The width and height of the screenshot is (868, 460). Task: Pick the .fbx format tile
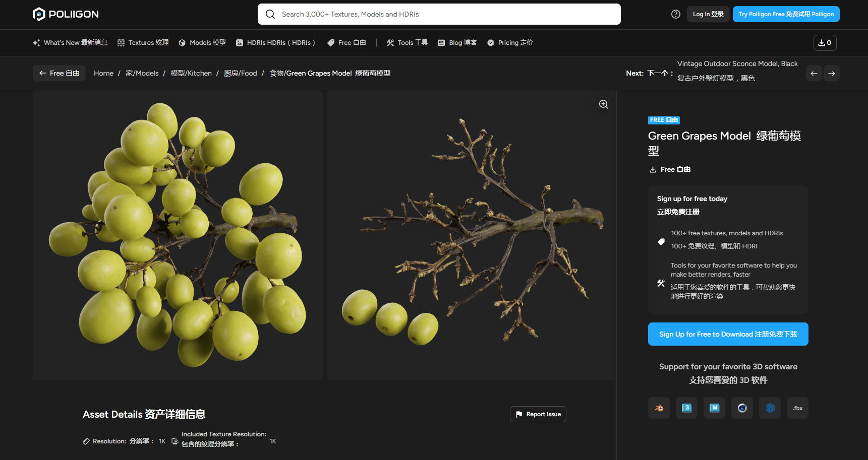(x=797, y=408)
